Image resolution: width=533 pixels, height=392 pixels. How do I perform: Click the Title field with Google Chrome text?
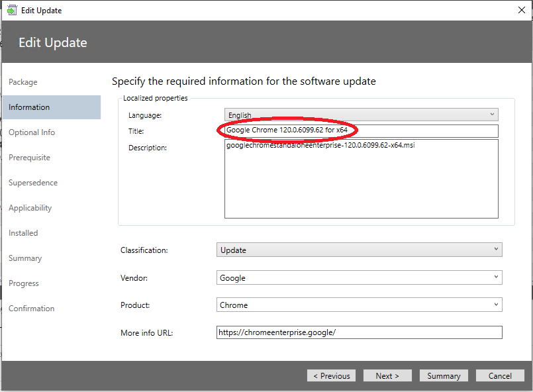362,131
